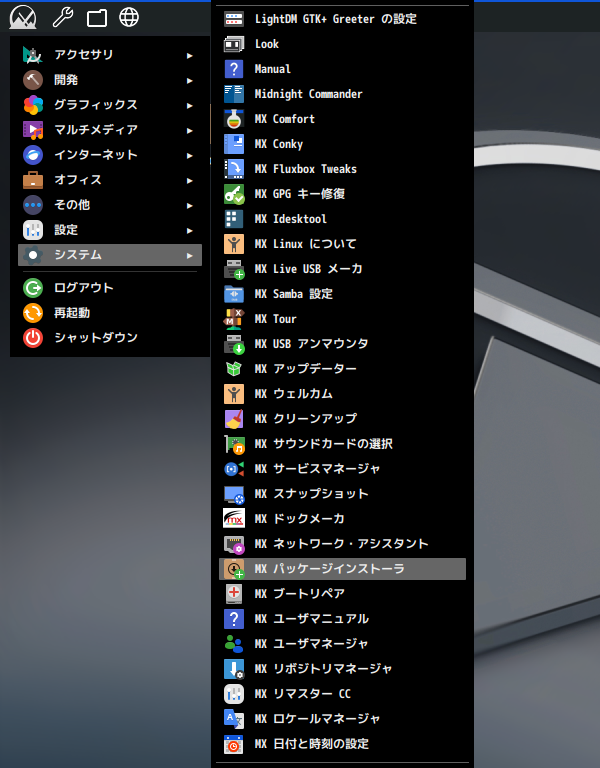The width and height of the screenshot is (600, 768).
Task: Click the Midnight Commander icon
Action: (234, 94)
